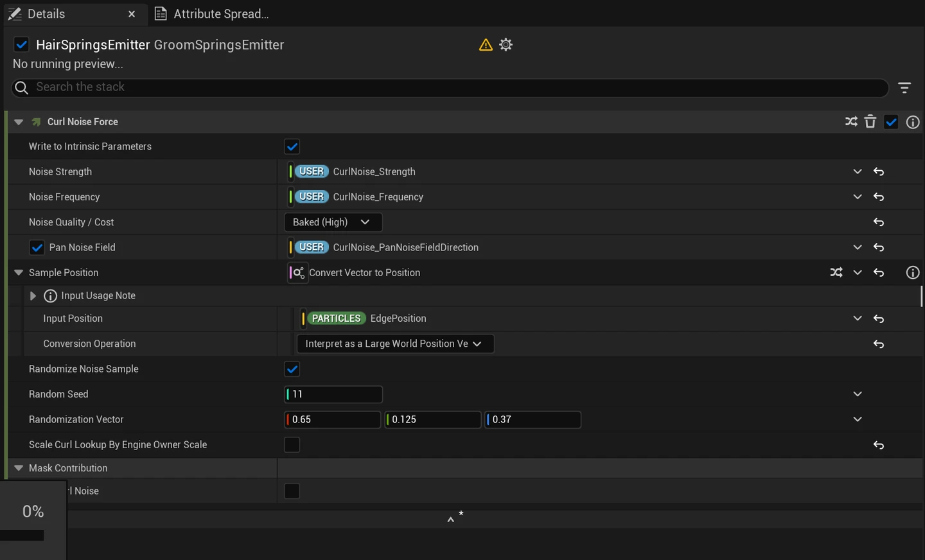The width and height of the screenshot is (925, 560).
Task: Close the Details tab
Action: (132, 14)
